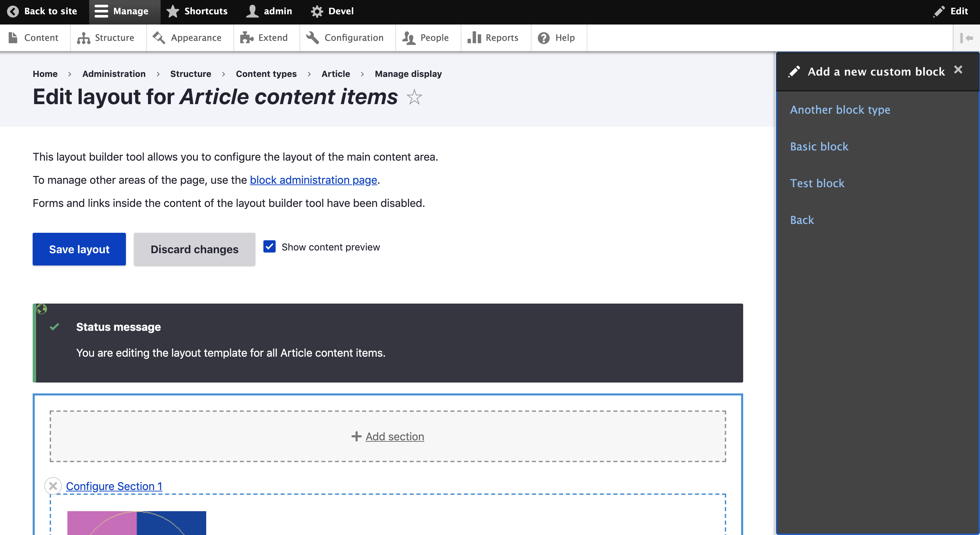The width and height of the screenshot is (980, 535).
Task: Click the Help question-mark icon
Action: point(543,37)
